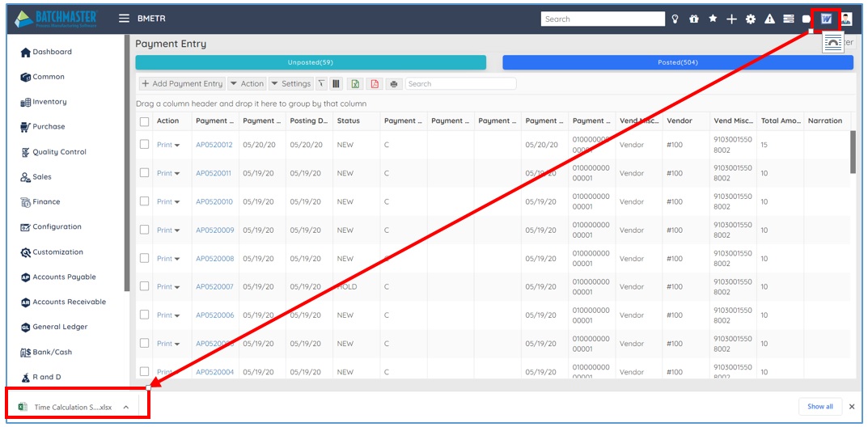Open the settings gear in top bar
Viewport: 868px width, 427px height.
[x=750, y=19]
